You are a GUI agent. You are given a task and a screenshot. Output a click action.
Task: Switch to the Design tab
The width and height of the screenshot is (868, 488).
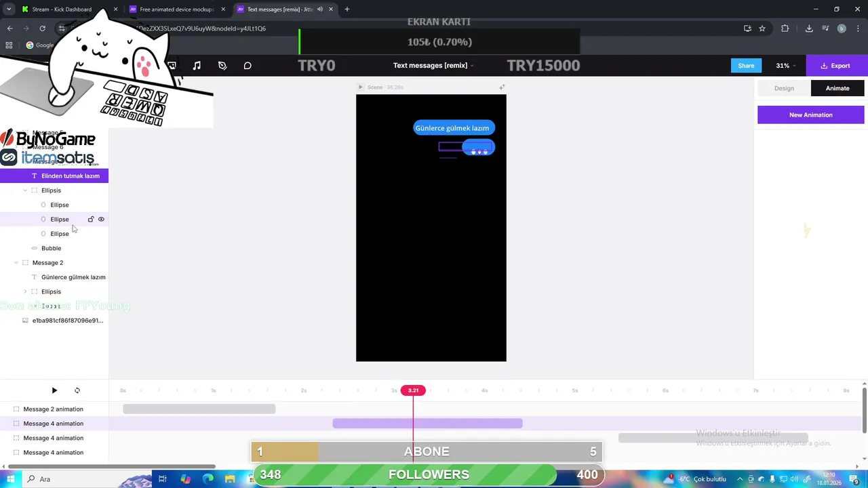coord(784,88)
